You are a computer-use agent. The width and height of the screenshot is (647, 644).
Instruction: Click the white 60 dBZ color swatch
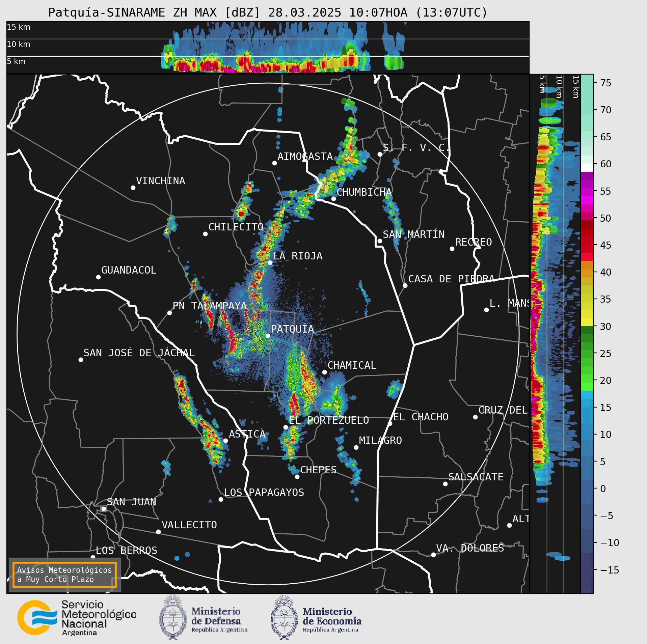coord(587,167)
